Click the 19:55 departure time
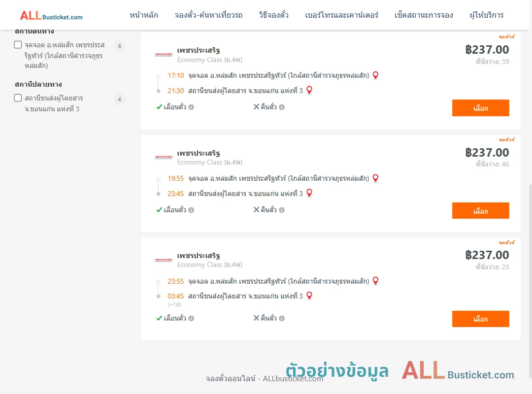The height and width of the screenshot is (394, 532). (x=176, y=178)
